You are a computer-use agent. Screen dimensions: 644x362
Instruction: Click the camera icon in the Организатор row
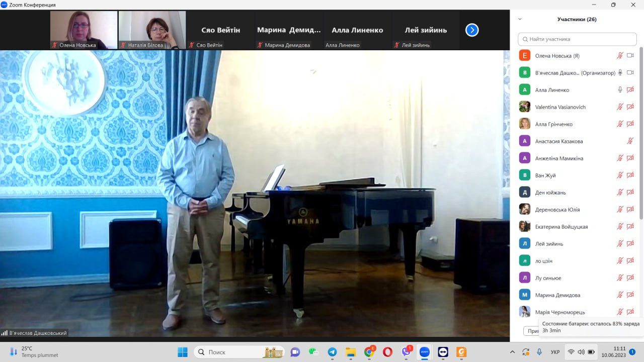[x=630, y=73]
